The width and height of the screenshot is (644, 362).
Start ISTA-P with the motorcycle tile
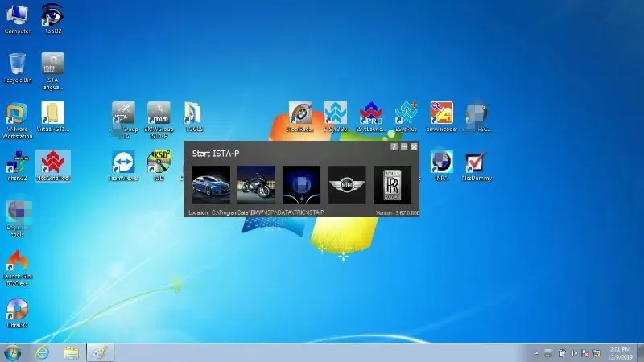[256, 185]
